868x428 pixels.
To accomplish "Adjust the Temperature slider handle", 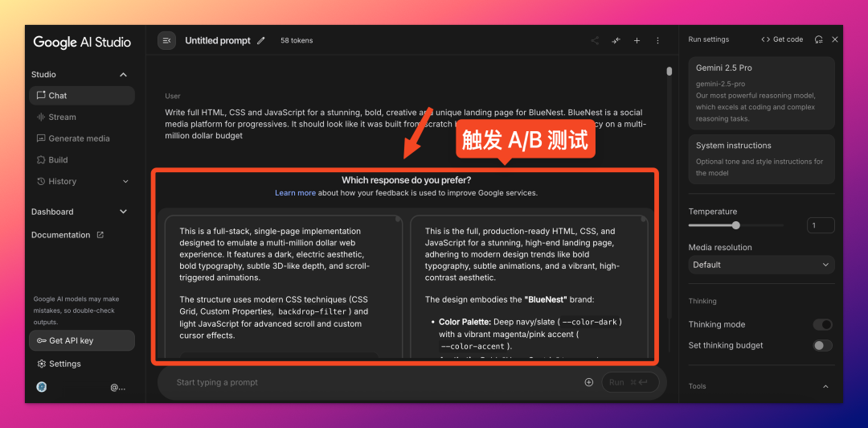I will coord(735,225).
